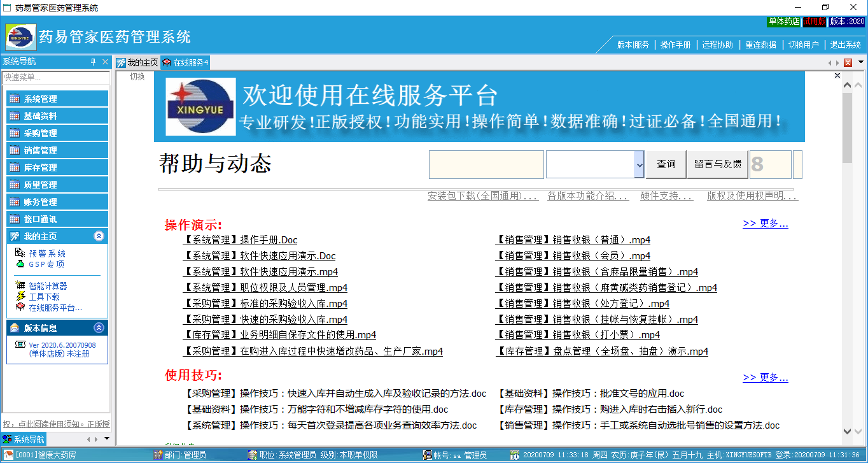This screenshot has width=868, height=463.
Task: Focus the 快速菜单 search field
Action: [56, 77]
